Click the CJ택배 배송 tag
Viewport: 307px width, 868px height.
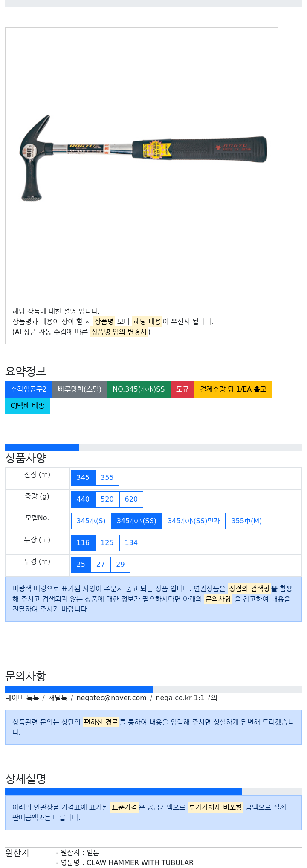coord(28,406)
